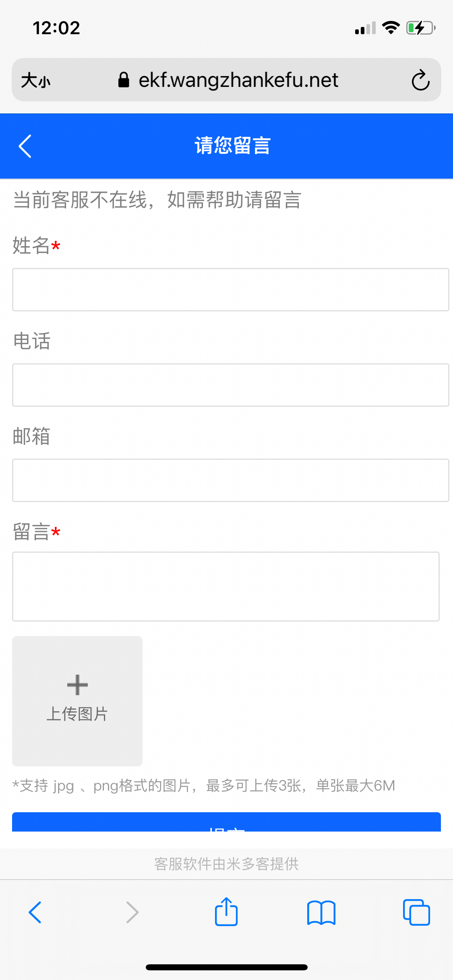Viewport: 453px width, 980px height.
Task: Tap the back arrow in blue header
Action: pos(25,146)
